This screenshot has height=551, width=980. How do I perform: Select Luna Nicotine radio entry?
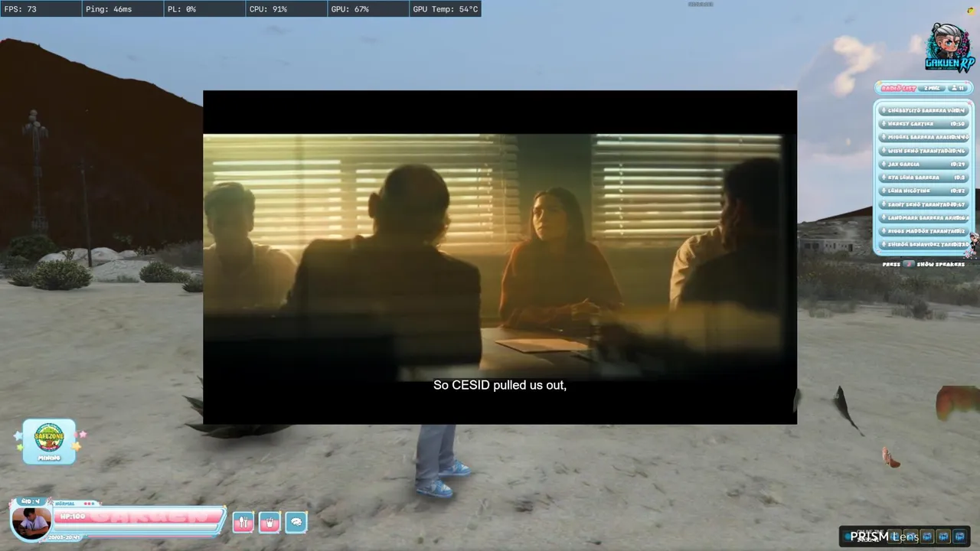point(924,191)
